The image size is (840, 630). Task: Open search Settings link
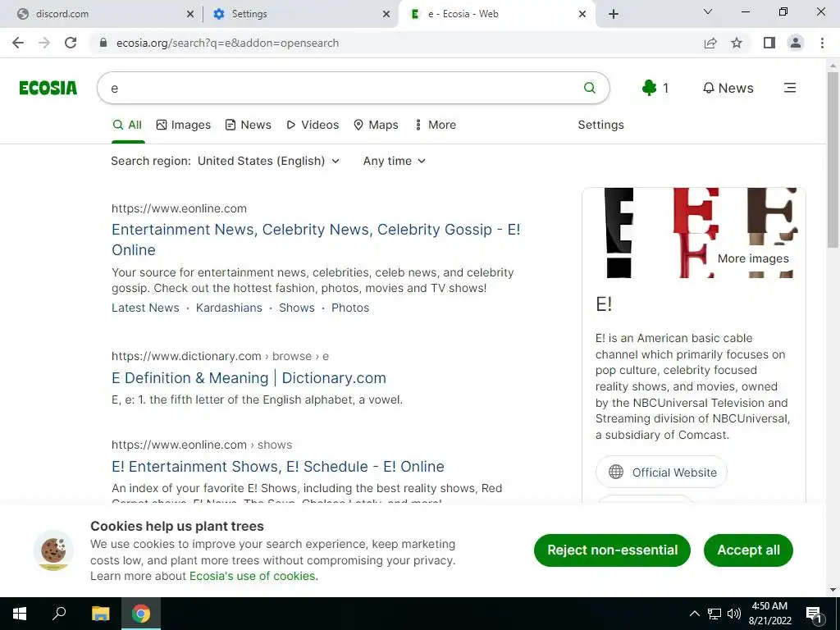(x=600, y=125)
